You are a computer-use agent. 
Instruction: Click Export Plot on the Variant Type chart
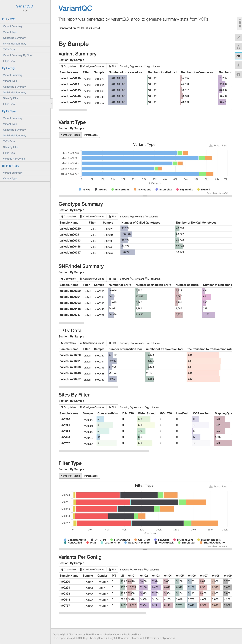click(x=218, y=145)
